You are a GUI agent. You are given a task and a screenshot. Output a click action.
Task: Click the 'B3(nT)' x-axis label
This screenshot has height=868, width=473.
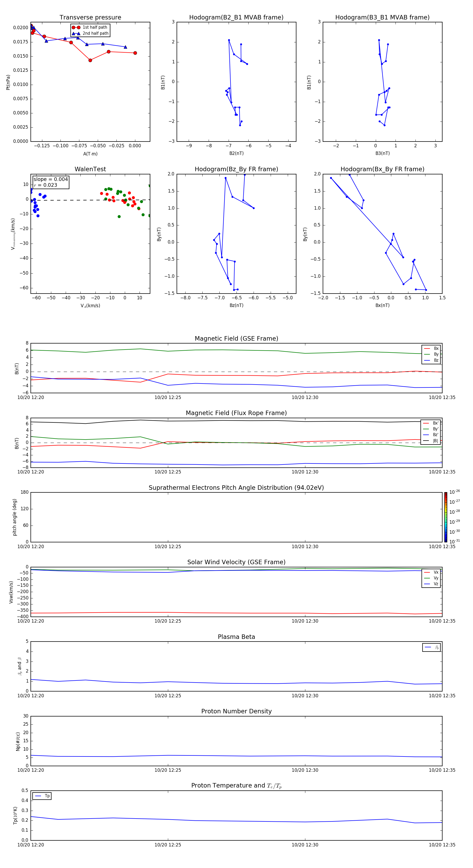tap(382, 153)
